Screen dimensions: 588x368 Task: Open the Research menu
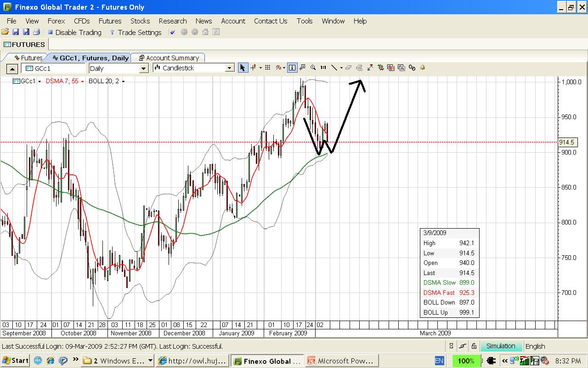(x=172, y=21)
